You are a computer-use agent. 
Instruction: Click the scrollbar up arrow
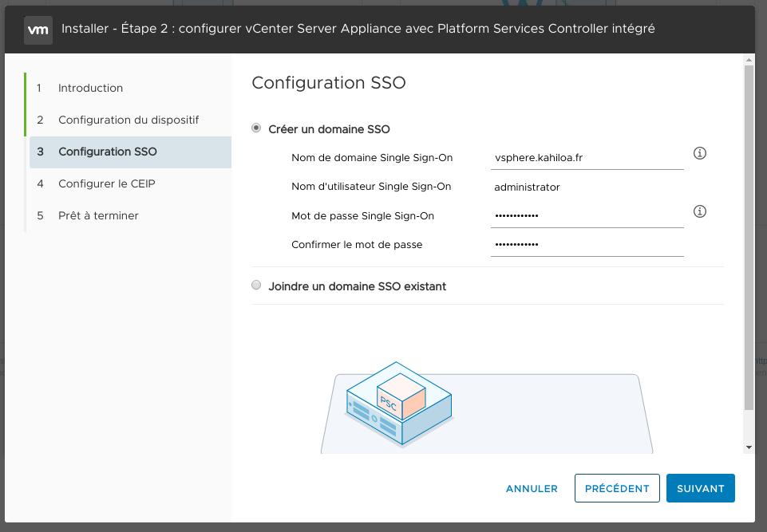click(x=749, y=60)
